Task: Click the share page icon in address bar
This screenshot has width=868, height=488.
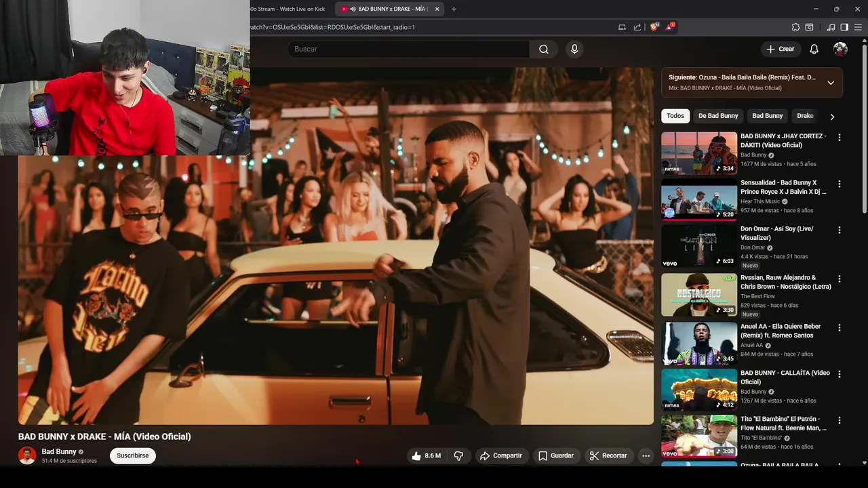Action: pos(637,27)
